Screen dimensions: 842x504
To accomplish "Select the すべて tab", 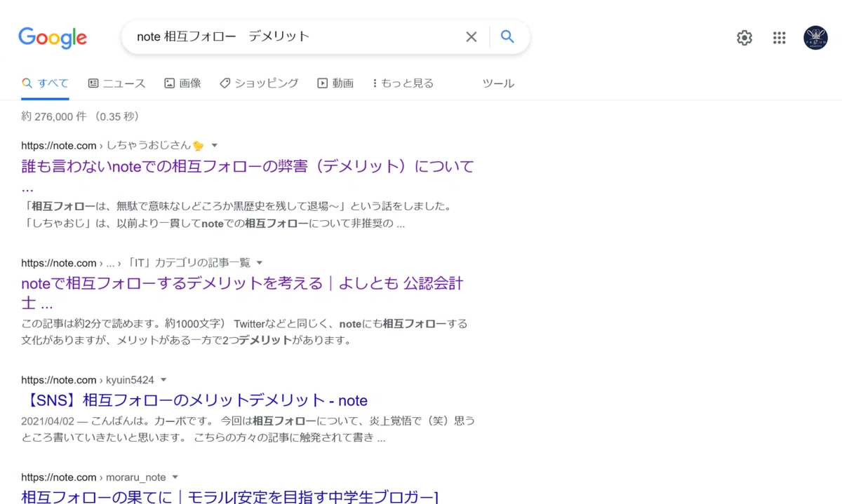I will [46, 83].
